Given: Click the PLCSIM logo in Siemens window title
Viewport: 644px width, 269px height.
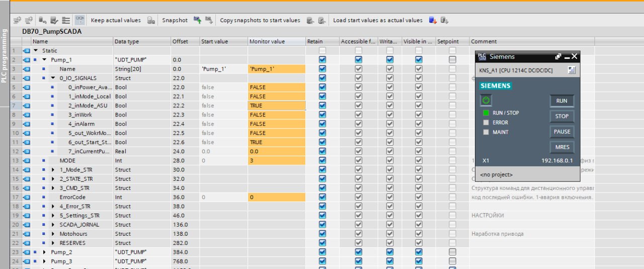Looking at the screenshot, I should click(481, 57).
